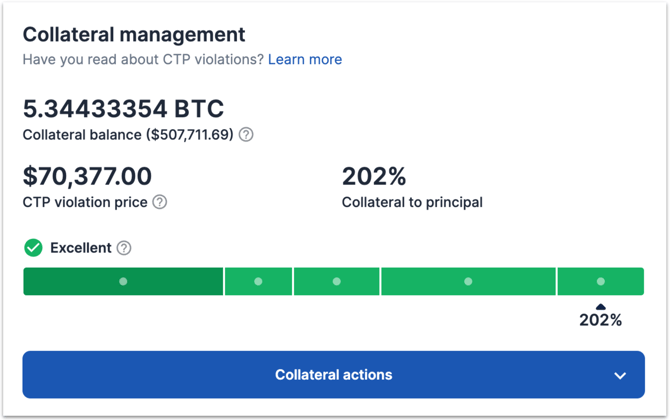Image resolution: width=670 pixels, height=420 pixels.
Task: Expand the Collateral actions chevron
Action: (620, 376)
